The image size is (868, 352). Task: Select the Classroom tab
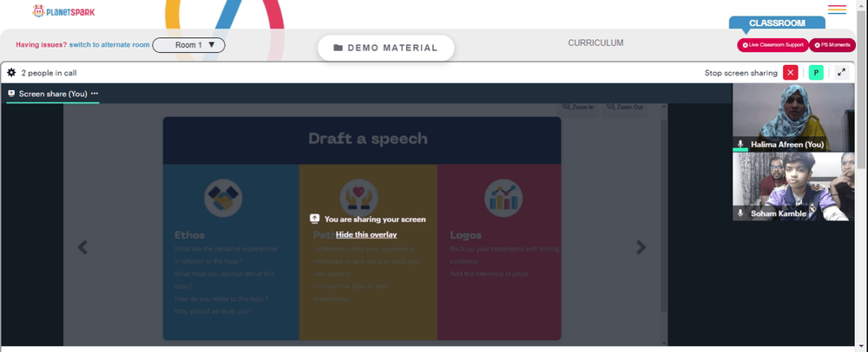click(x=777, y=23)
